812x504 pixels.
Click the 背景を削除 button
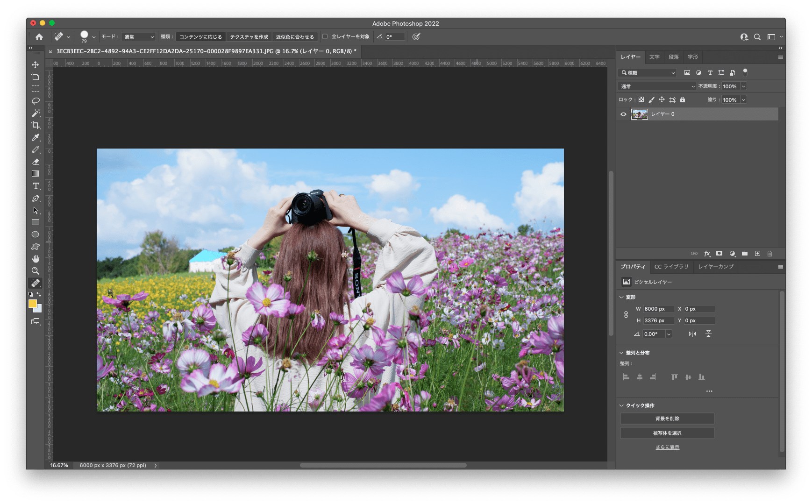pyautogui.click(x=667, y=419)
